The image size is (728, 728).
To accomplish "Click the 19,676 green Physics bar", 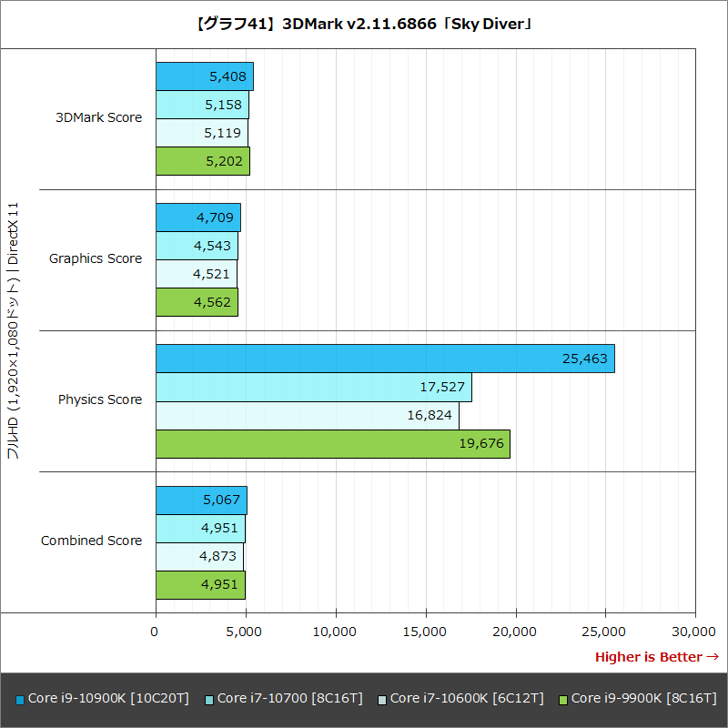I will (x=333, y=444).
